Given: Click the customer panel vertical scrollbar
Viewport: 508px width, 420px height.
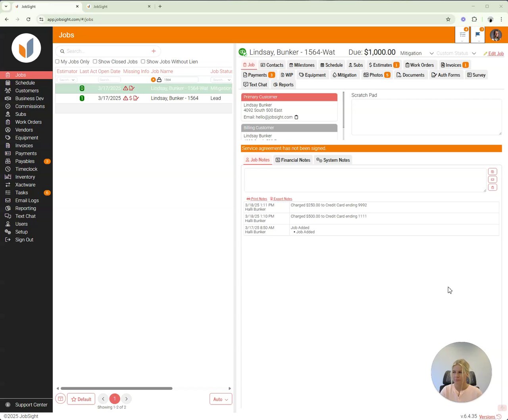Looking at the screenshot, I should click(x=344, y=110).
